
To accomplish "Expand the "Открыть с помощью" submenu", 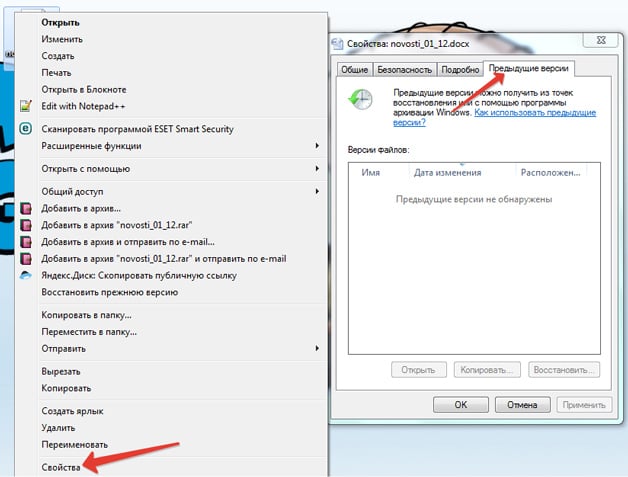I will point(317,168).
